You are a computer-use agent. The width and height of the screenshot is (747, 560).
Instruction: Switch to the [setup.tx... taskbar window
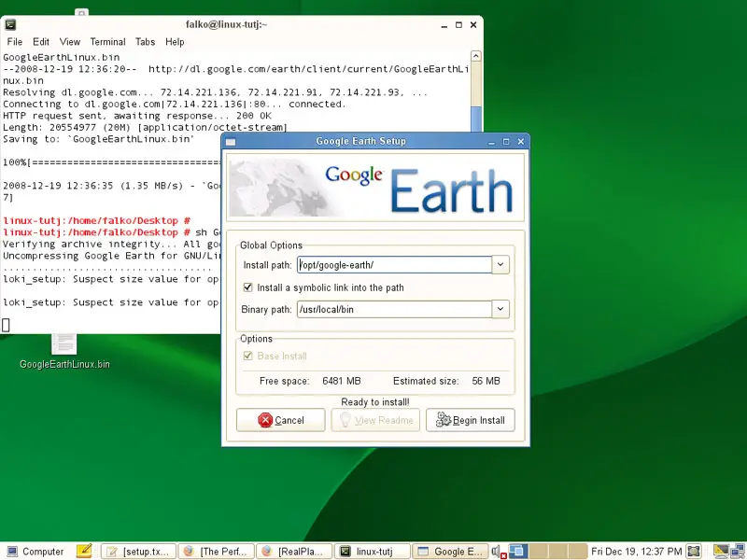pos(138,552)
